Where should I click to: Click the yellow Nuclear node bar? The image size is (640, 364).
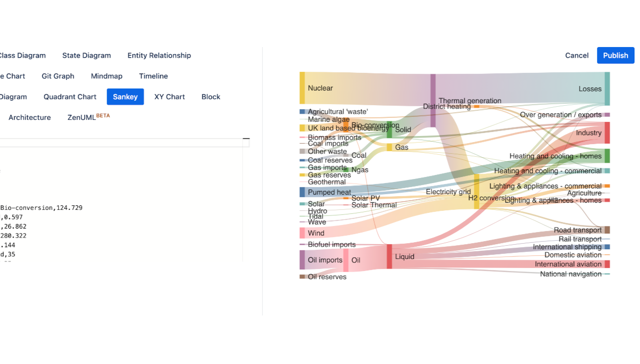coord(302,88)
